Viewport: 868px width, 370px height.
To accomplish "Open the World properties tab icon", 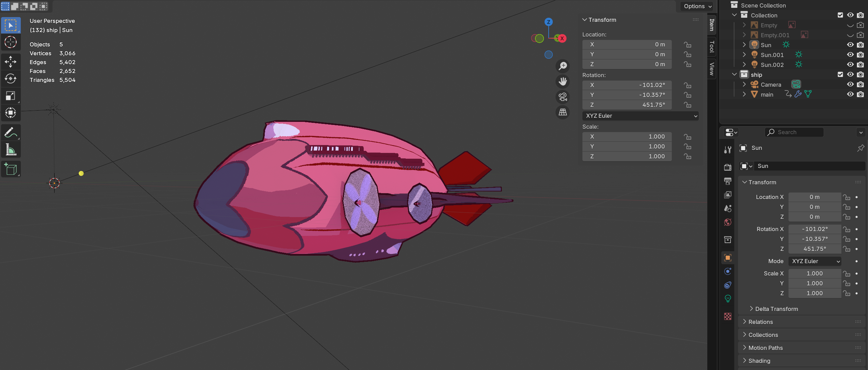I will [727, 222].
